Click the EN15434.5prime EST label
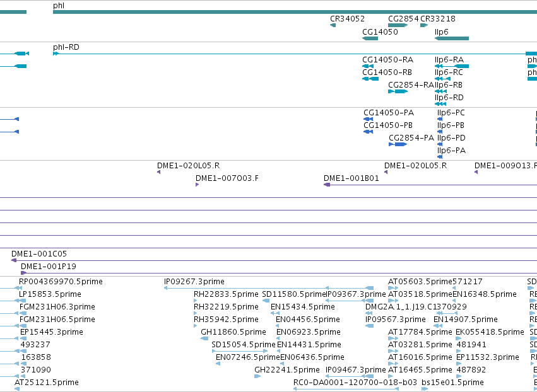This screenshot has width=537, height=392. 303,307
